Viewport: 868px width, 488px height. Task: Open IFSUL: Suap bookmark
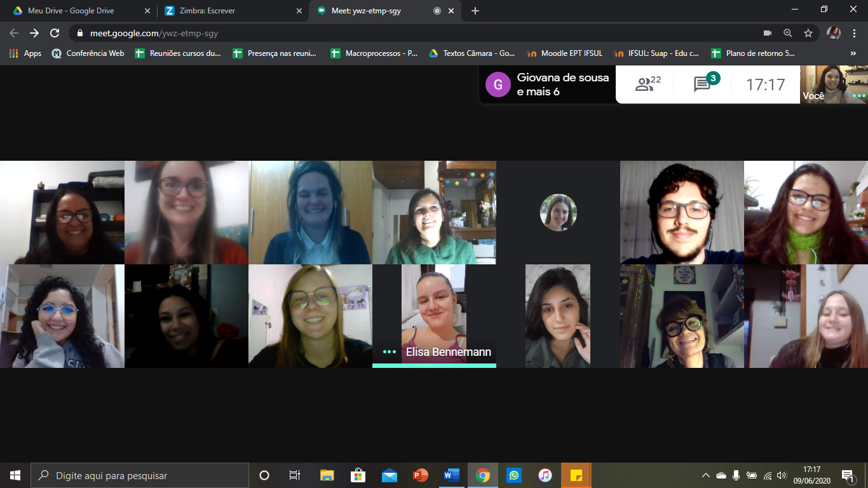pyautogui.click(x=657, y=53)
